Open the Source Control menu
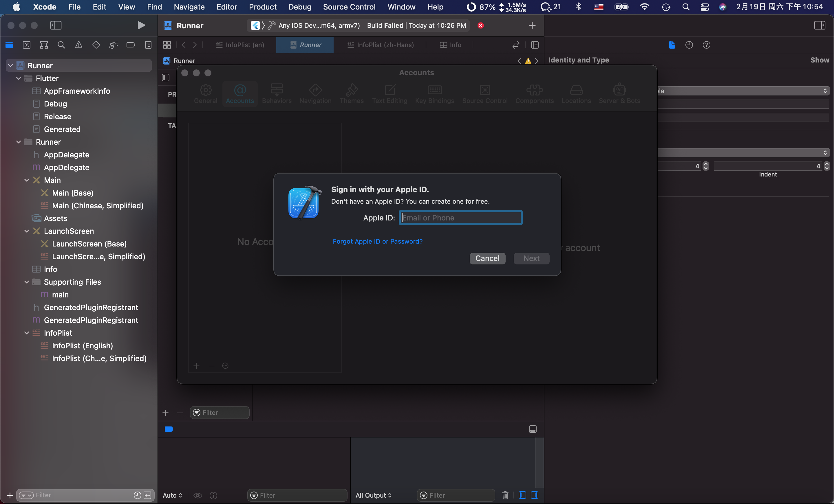 click(349, 7)
